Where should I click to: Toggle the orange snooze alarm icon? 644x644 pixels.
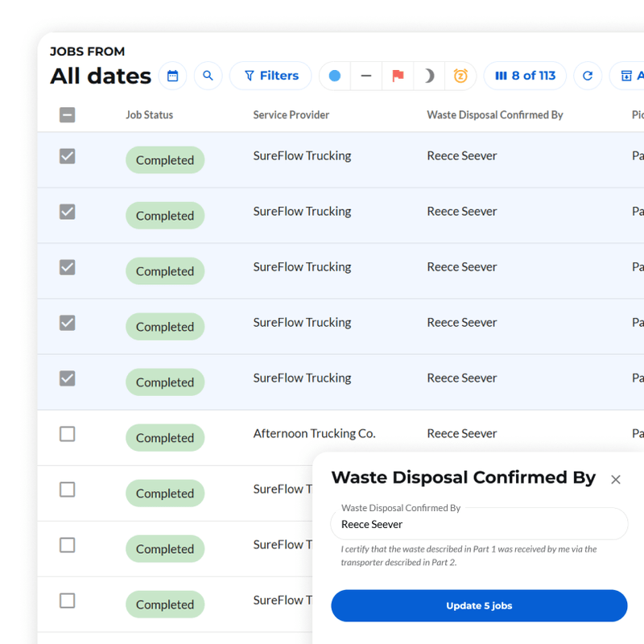460,76
